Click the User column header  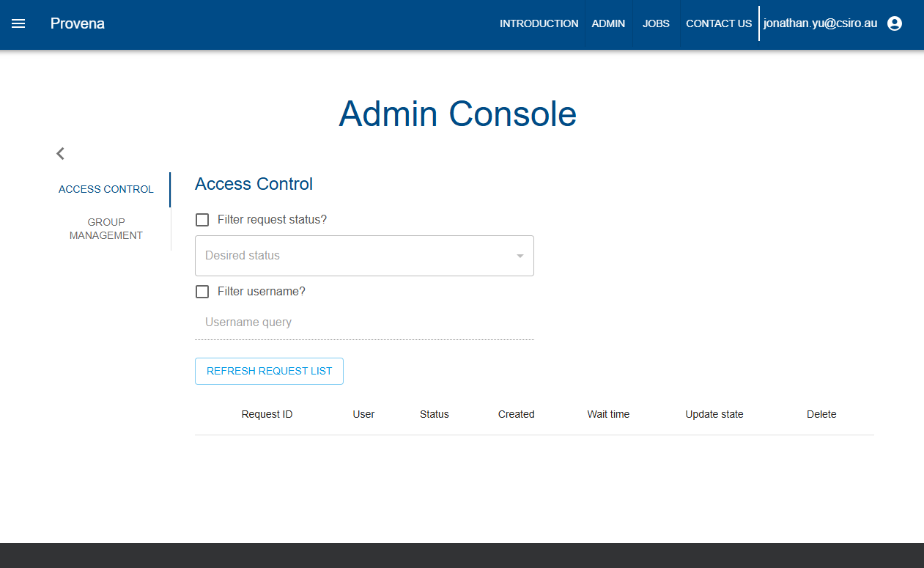363,414
